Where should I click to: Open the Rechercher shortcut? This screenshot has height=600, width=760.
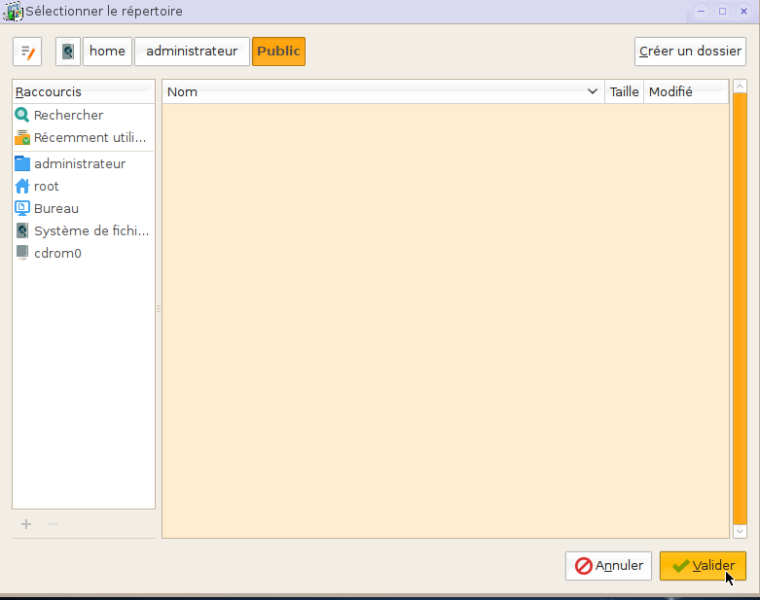pyautogui.click(x=83, y=115)
